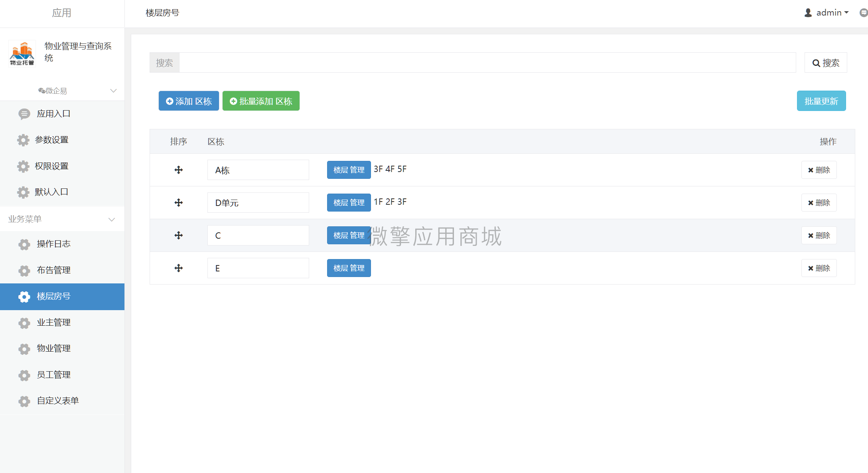868x473 pixels.
Task: Click the D单元 name input field
Action: (x=258, y=203)
